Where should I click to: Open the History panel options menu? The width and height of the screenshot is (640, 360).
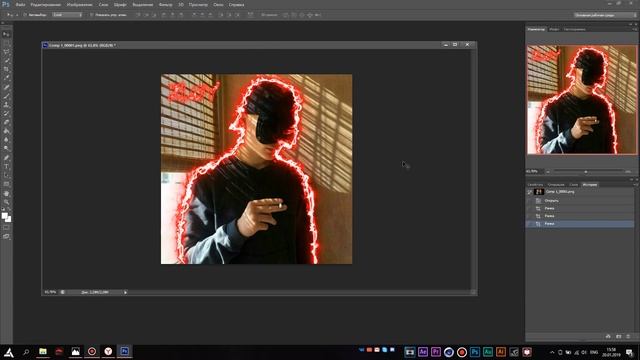coord(635,184)
